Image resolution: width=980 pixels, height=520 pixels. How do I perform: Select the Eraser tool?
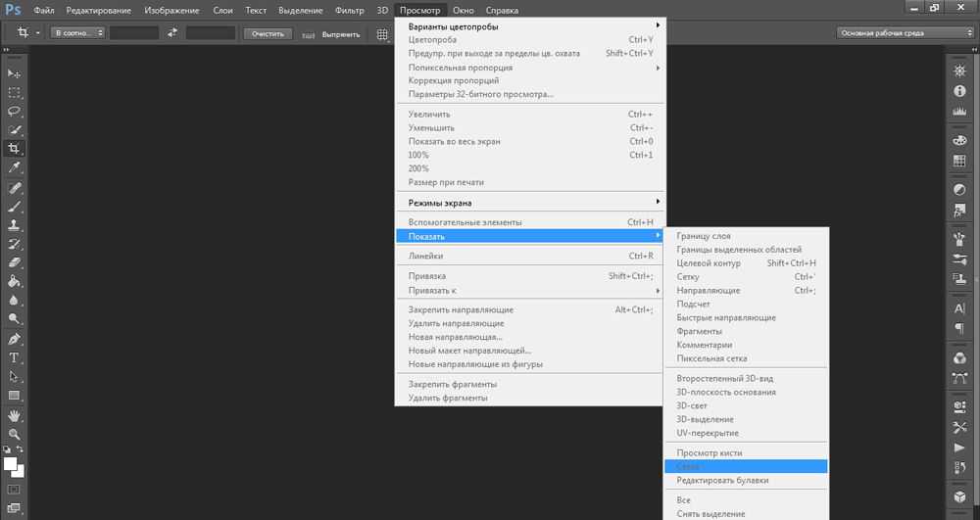pyautogui.click(x=14, y=261)
